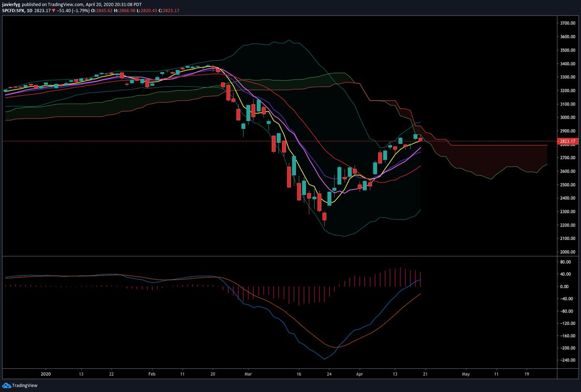Viewport: 581px width, 392px height.
Task: Click the Apr label on time axis
Action: 359,375
